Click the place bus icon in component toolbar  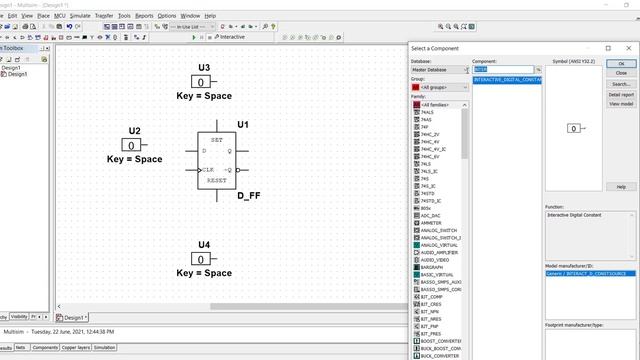(x=144, y=38)
